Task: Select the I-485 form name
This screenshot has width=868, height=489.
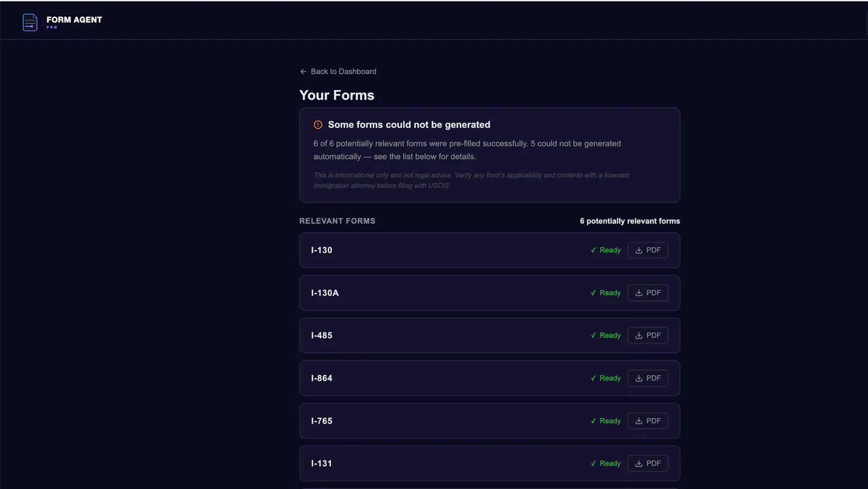Action: coord(322,336)
